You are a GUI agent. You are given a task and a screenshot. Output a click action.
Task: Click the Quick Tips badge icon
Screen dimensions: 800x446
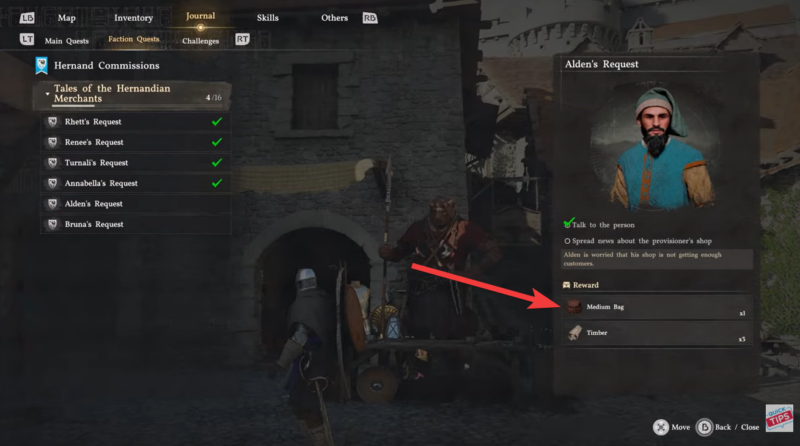coord(779,418)
